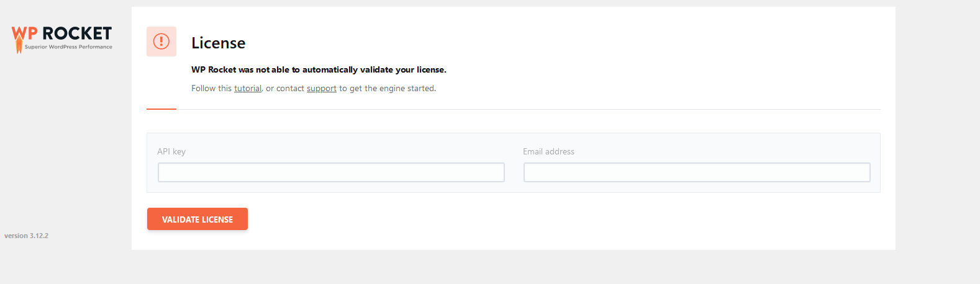Click the License heading

[218, 43]
